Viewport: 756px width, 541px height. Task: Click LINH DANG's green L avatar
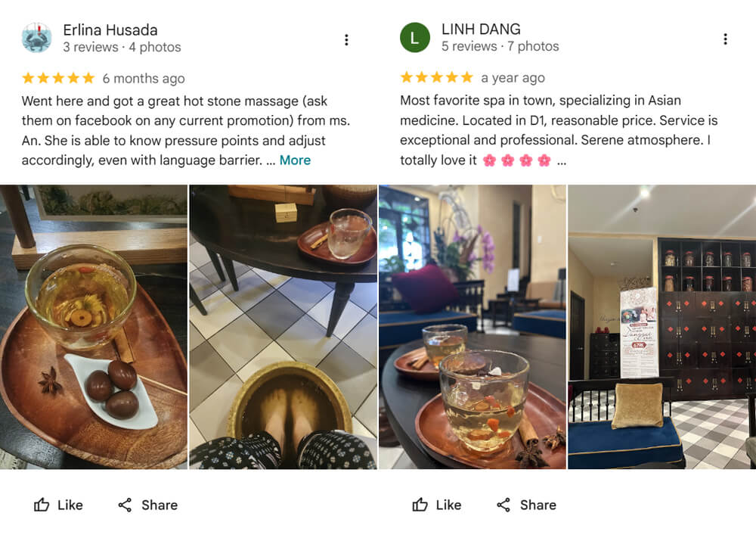414,37
